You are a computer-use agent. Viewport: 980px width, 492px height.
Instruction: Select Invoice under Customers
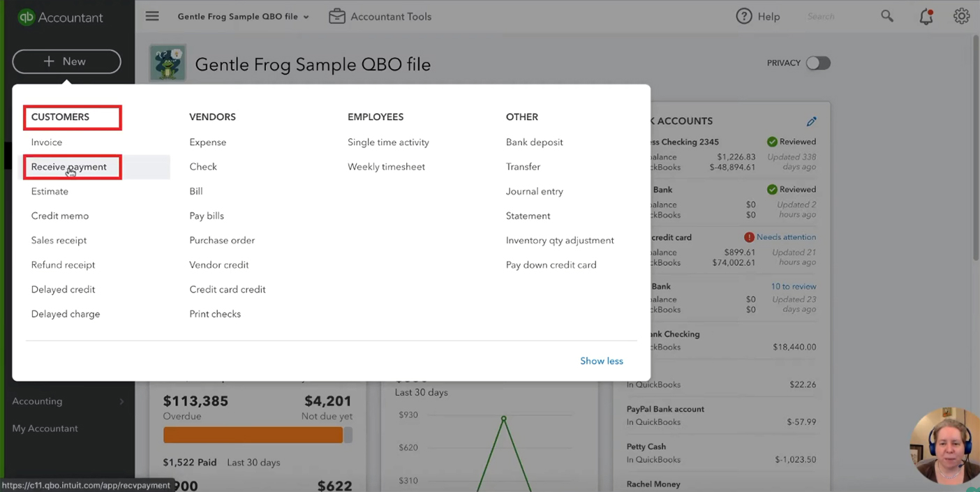[47, 142]
